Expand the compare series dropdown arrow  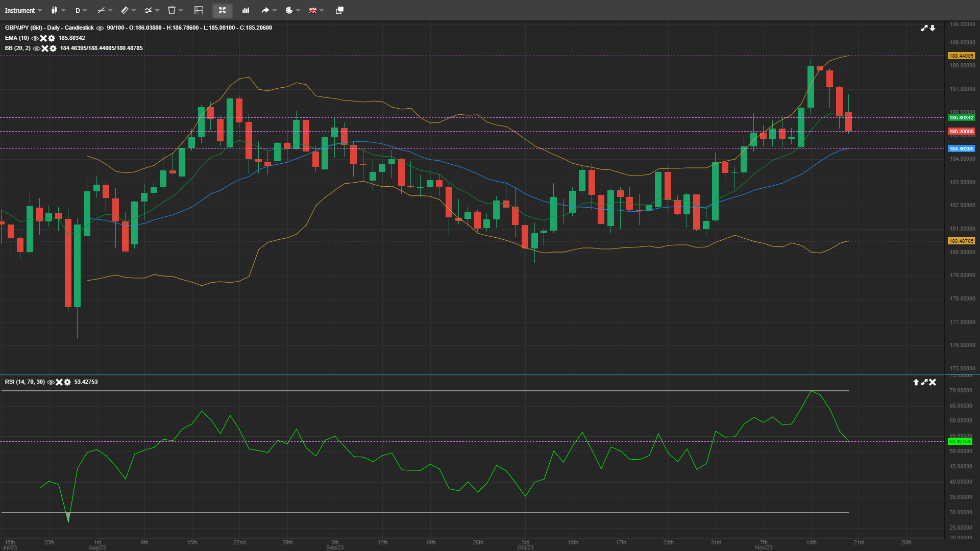pyautogui.click(x=157, y=10)
